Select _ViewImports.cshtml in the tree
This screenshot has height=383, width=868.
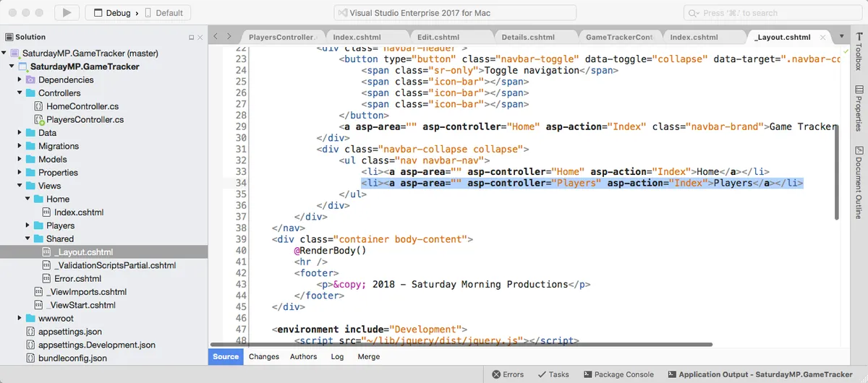click(86, 292)
